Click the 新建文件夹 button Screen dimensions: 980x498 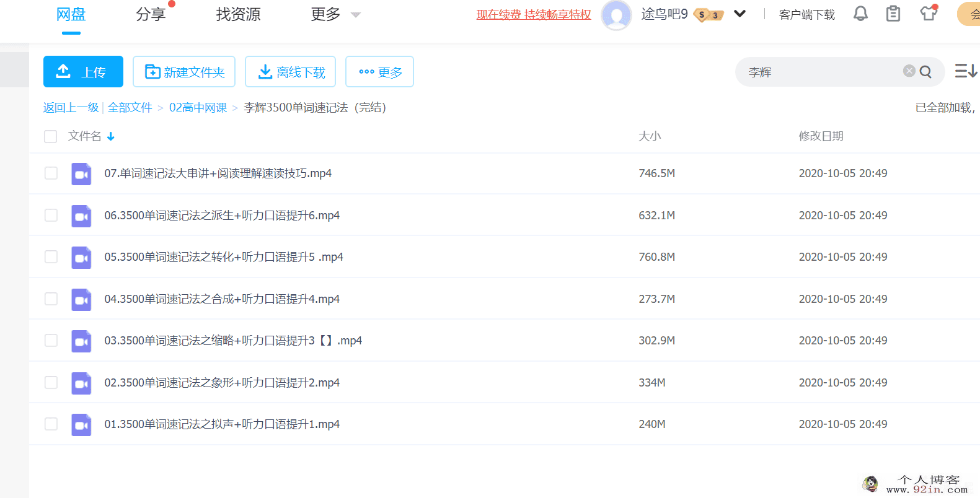[184, 72]
